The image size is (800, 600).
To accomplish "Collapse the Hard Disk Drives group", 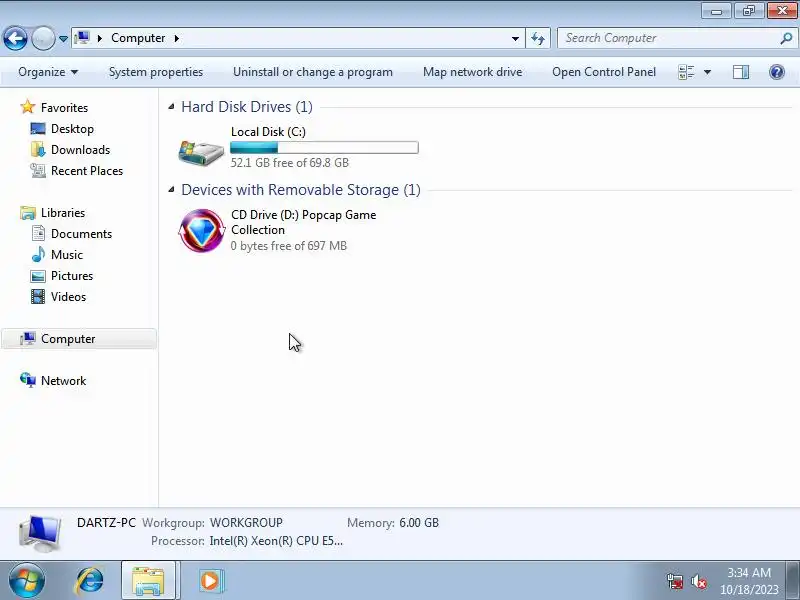I will 171,107.
